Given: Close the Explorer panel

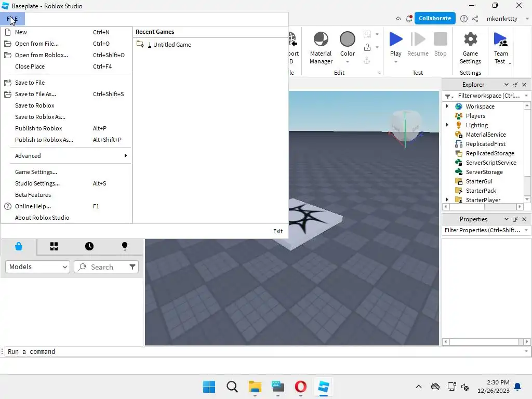Looking at the screenshot, I should point(524,85).
